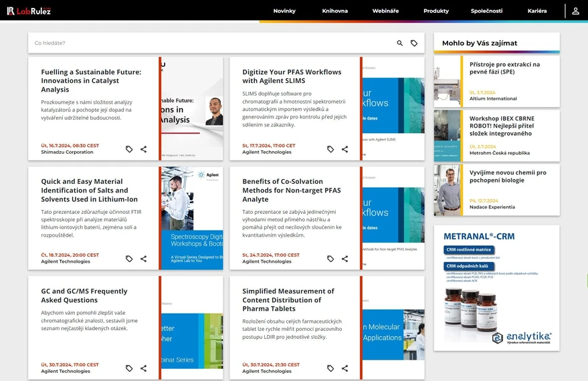Click the search magnifier icon
This screenshot has width=588, height=381.
click(400, 43)
